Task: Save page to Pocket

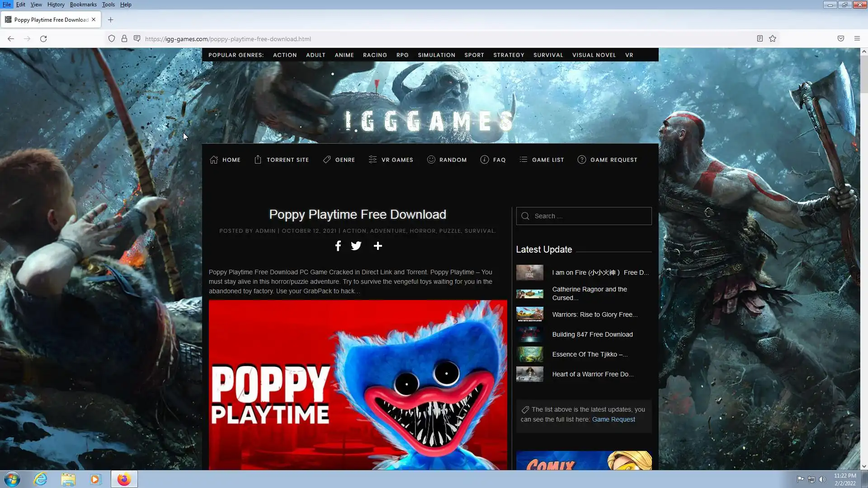Action: 841,39
